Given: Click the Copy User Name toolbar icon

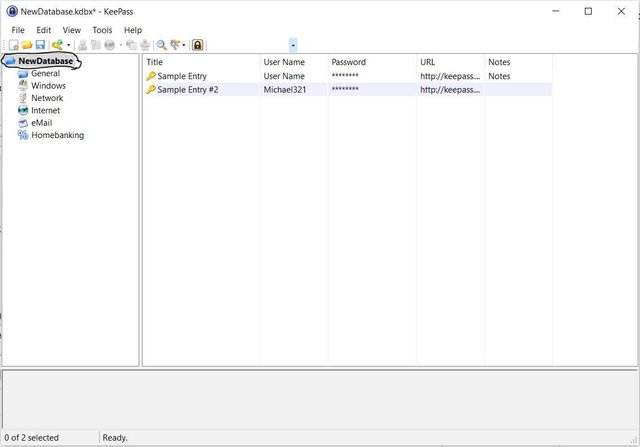Looking at the screenshot, I should click(x=82, y=45).
